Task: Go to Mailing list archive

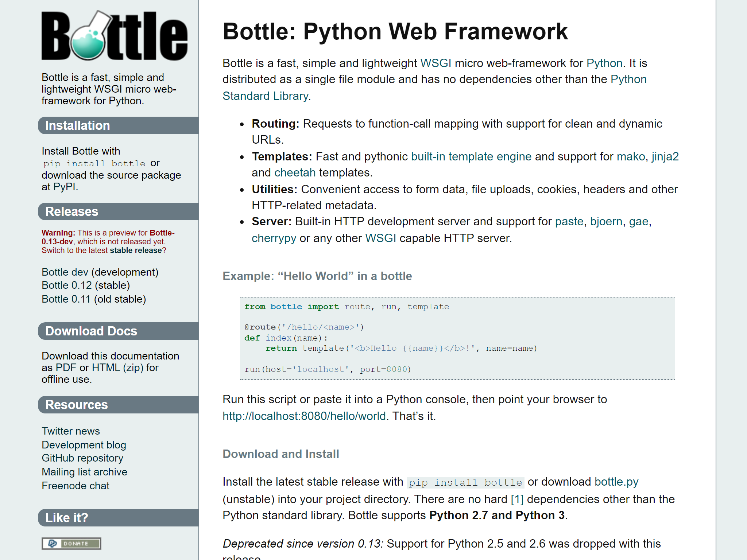Action: click(x=84, y=472)
